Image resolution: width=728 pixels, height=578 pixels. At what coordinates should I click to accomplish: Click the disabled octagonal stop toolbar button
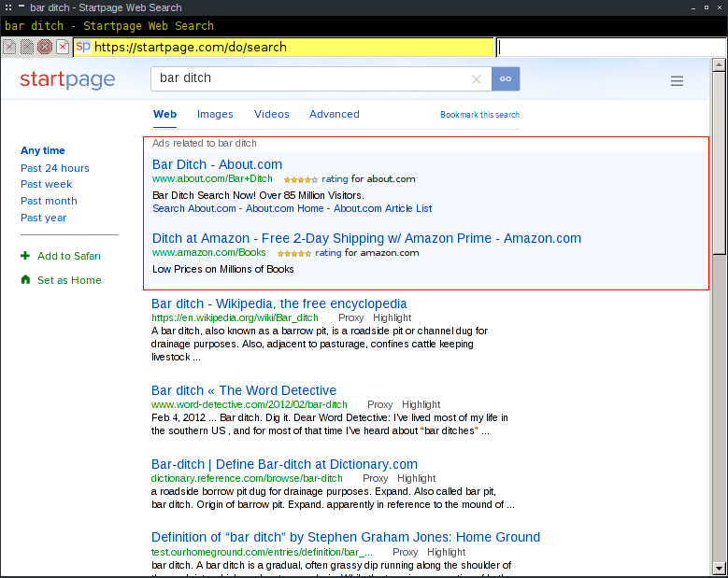click(45, 47)
